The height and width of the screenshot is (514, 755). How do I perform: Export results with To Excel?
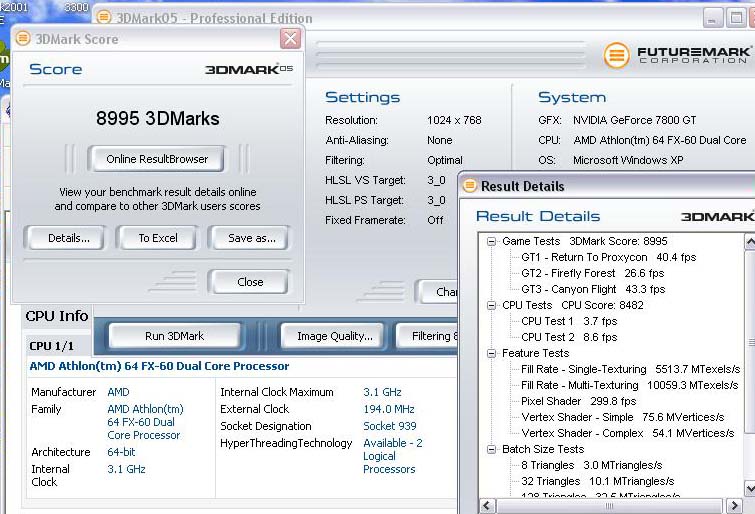[x=158, y=238]
